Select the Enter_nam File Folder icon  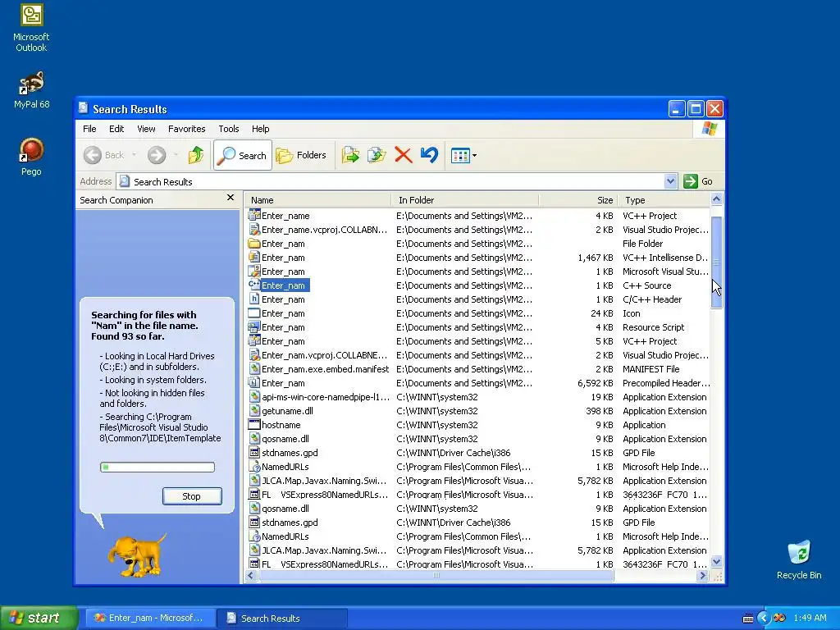254,243
